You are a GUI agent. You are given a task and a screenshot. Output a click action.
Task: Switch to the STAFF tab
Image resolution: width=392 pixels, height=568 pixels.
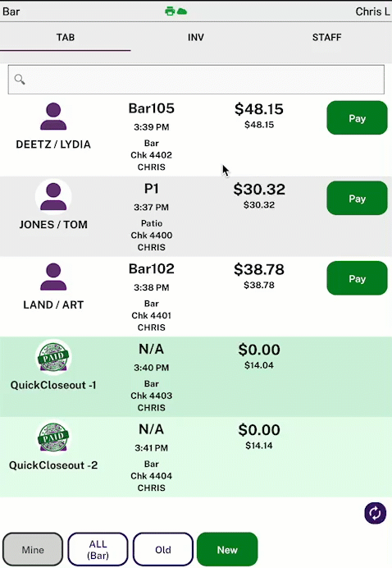tap(326, 37)
